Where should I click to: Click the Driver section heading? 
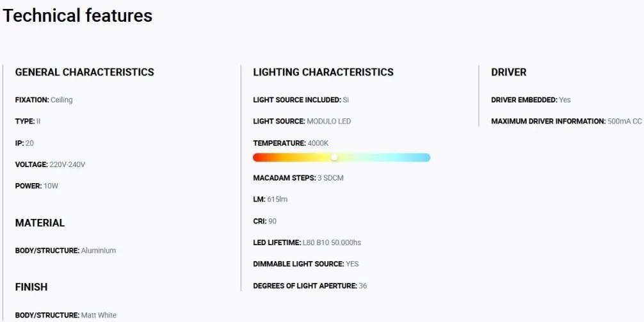click(x=508, y=72)
